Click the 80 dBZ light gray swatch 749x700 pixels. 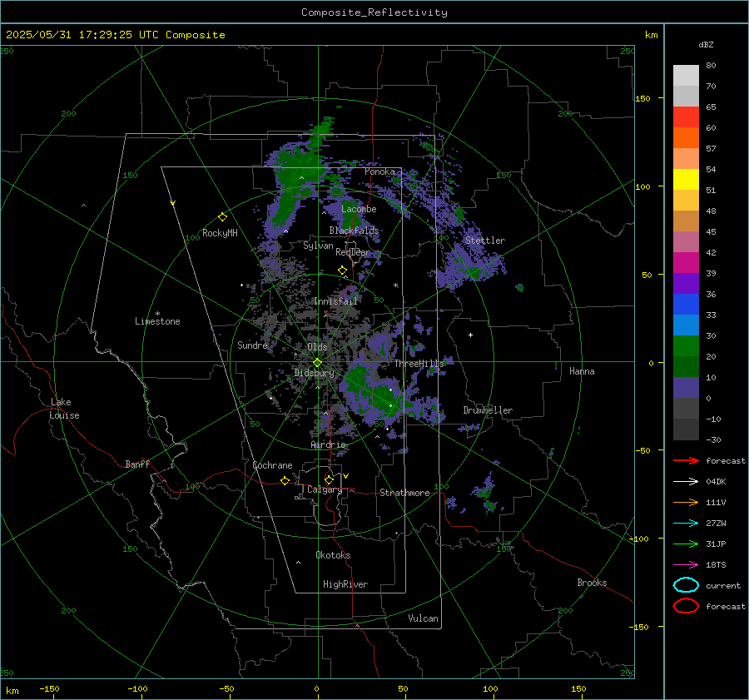[x=686, y=75]
